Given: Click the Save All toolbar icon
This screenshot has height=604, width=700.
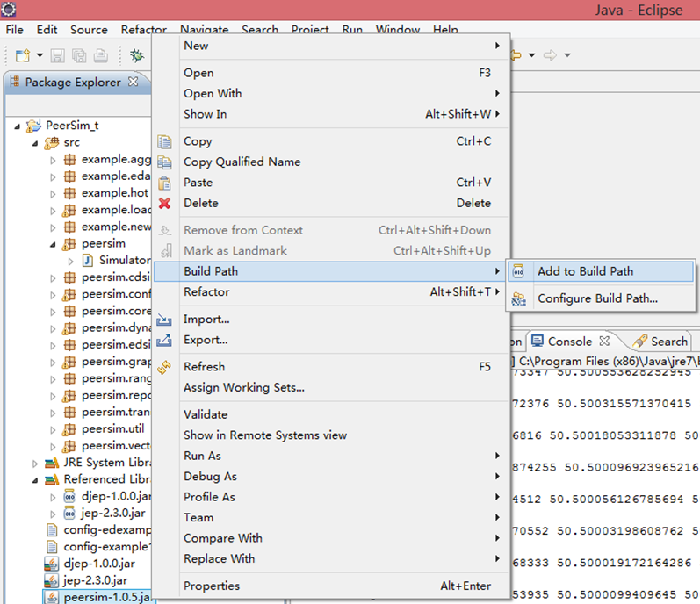Looking at the screenshot, I should click(x=79, y=55).
